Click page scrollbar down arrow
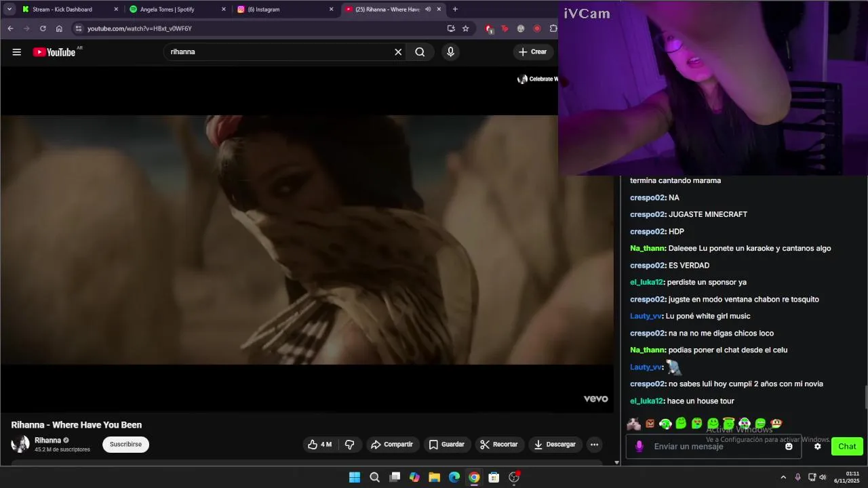868x488 pixels. (616, 462)
